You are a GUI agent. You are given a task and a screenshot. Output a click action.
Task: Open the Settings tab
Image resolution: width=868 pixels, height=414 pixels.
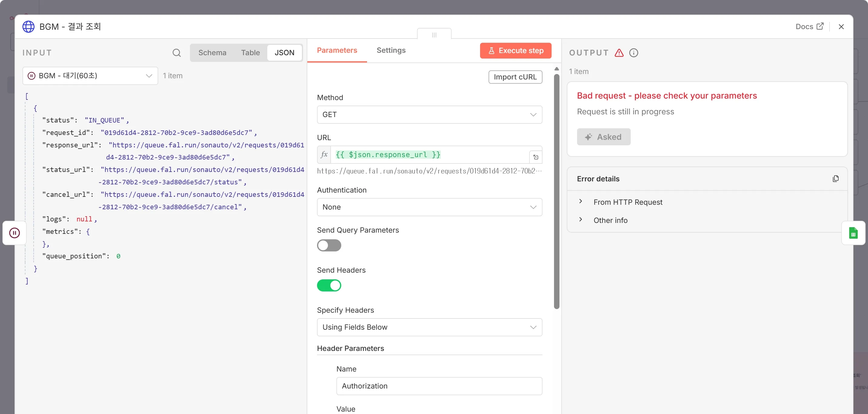391,50
